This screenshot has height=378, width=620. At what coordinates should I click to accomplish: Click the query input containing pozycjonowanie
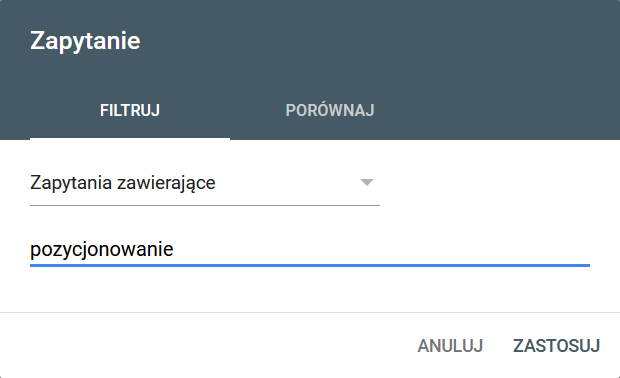(310, 249)
